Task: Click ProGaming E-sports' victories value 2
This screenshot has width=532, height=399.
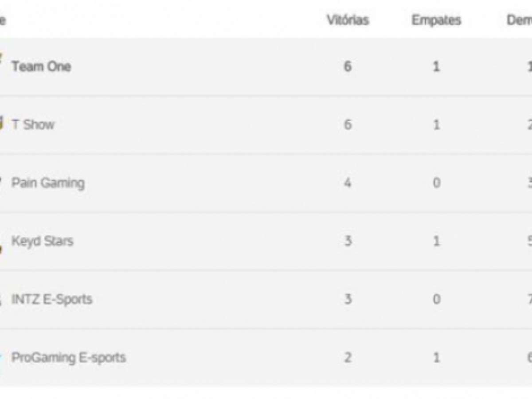Action: 348,357
